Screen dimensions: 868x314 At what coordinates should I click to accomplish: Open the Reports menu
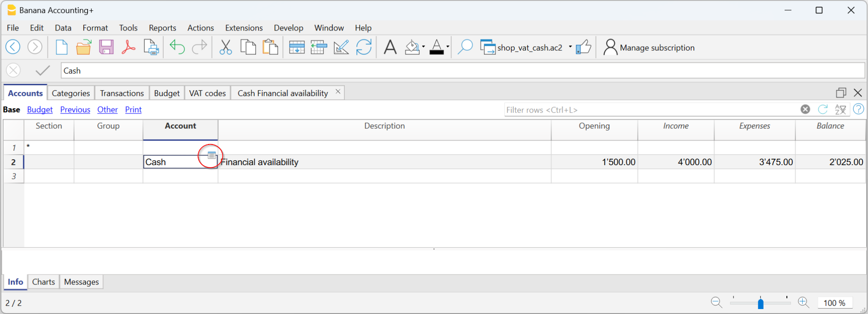coord(162,28)
